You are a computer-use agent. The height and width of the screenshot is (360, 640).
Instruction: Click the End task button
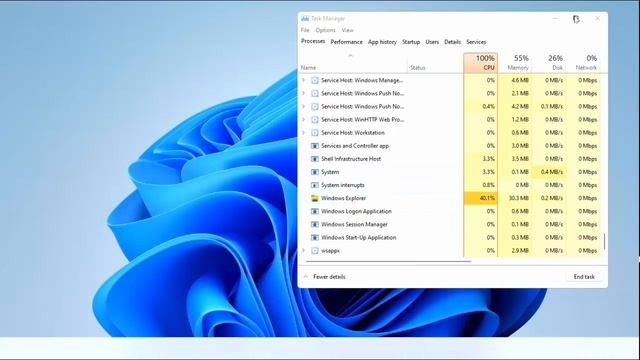pos(584,277)
